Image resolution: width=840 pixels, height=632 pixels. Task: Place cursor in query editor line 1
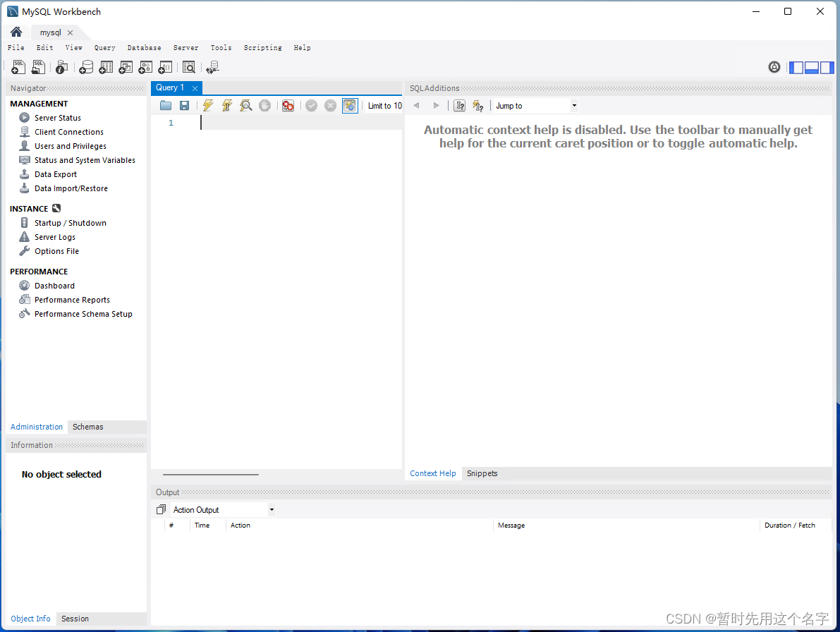pos(300,123)
